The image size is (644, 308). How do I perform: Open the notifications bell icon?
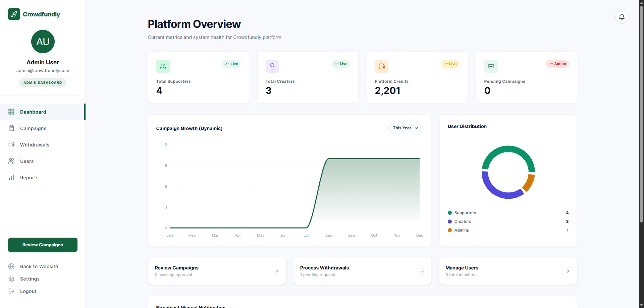coord(622,17)
